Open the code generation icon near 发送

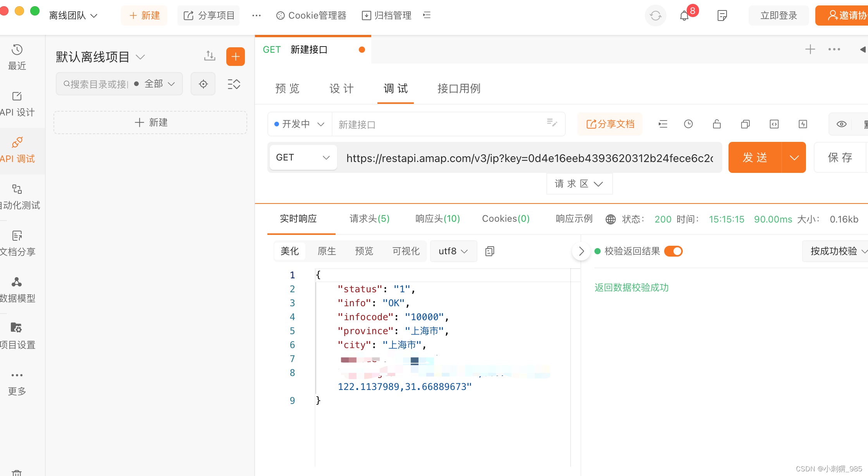click(774, 124)
